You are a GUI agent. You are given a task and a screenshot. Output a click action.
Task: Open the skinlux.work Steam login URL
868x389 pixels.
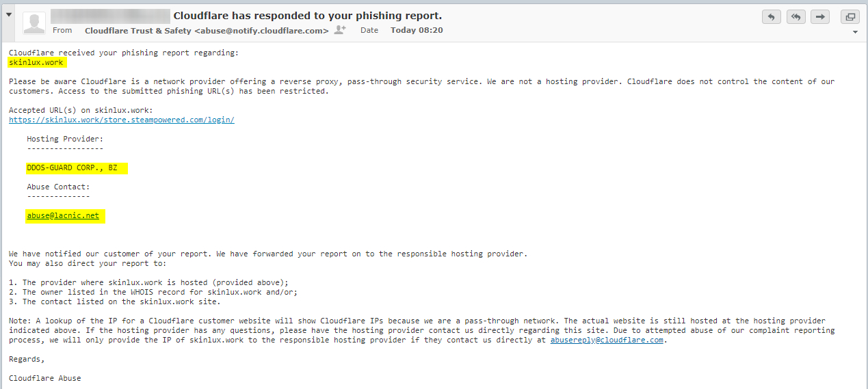[x=122, y=120]
